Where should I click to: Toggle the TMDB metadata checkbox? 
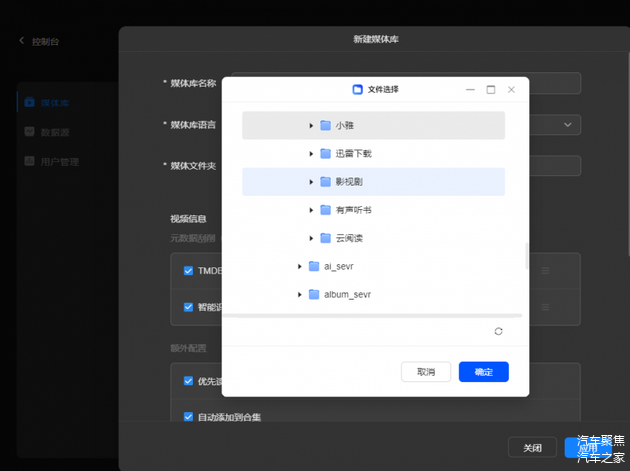(188, 271)
